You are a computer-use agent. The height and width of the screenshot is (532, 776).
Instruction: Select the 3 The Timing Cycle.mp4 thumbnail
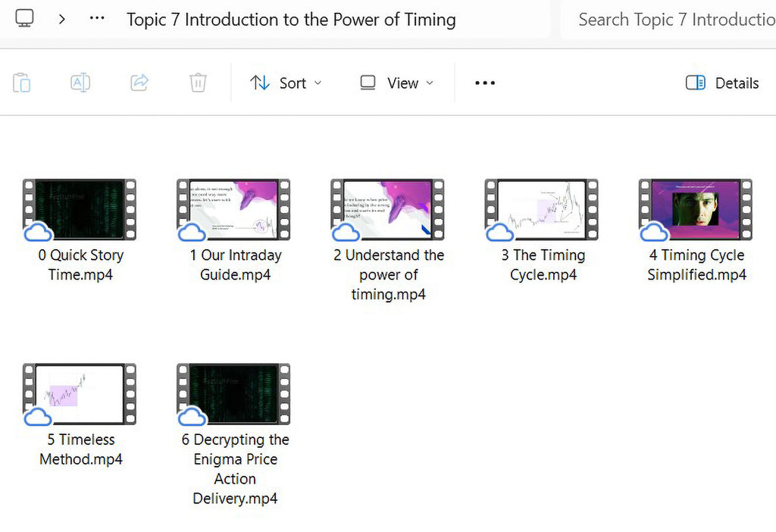(541, 209)
